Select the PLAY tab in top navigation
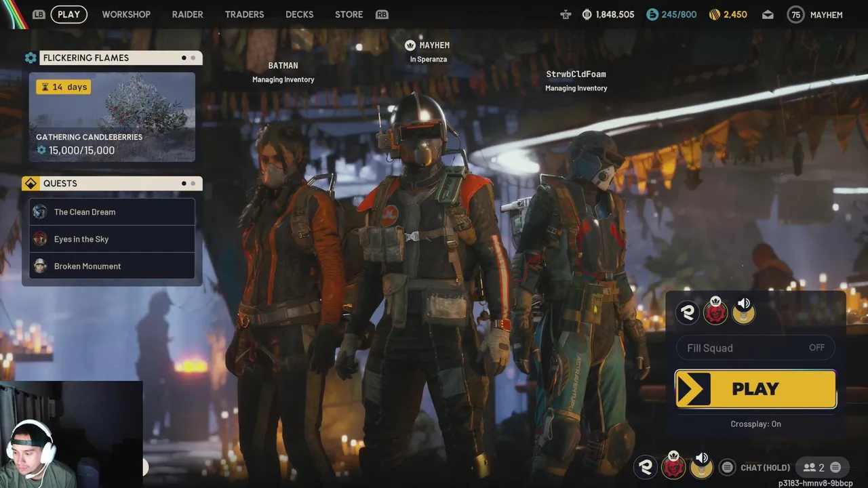Image resolution: width=868 pixels, height=488 pixels. 68,14
